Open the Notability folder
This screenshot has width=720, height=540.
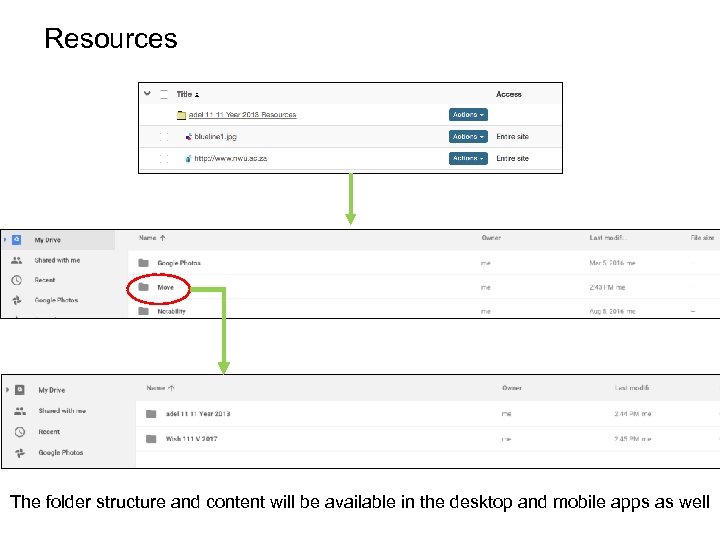click(171, 311)
